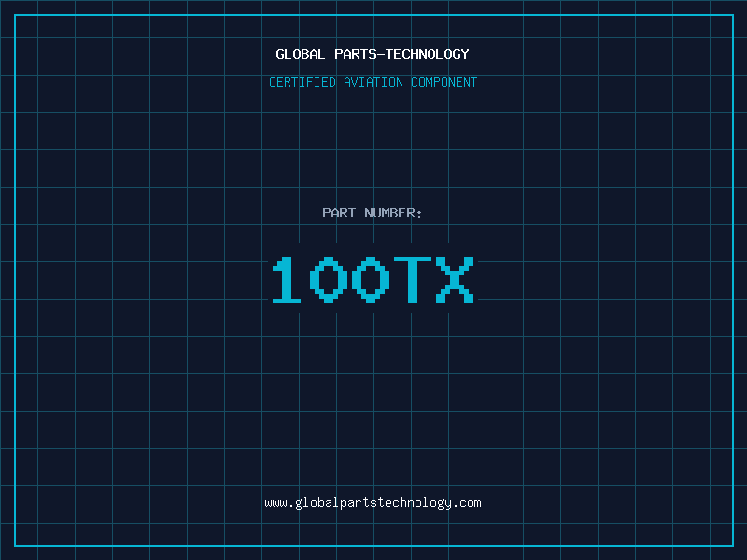Image resolution: width=747 pixels, height=560 pixels.
Task: Click the PART NUMBER: label
Action: point(373,213)
